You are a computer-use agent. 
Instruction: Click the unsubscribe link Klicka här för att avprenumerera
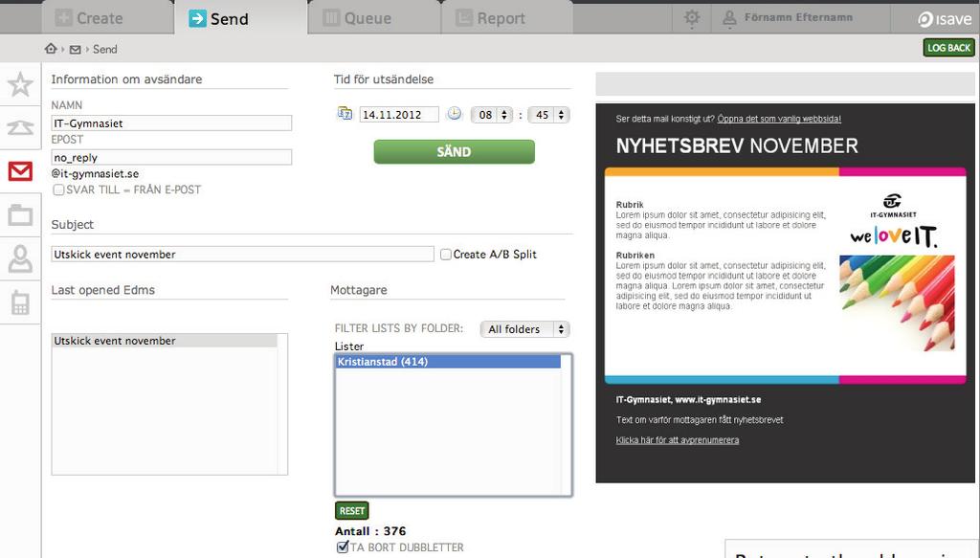coord(678,440)
